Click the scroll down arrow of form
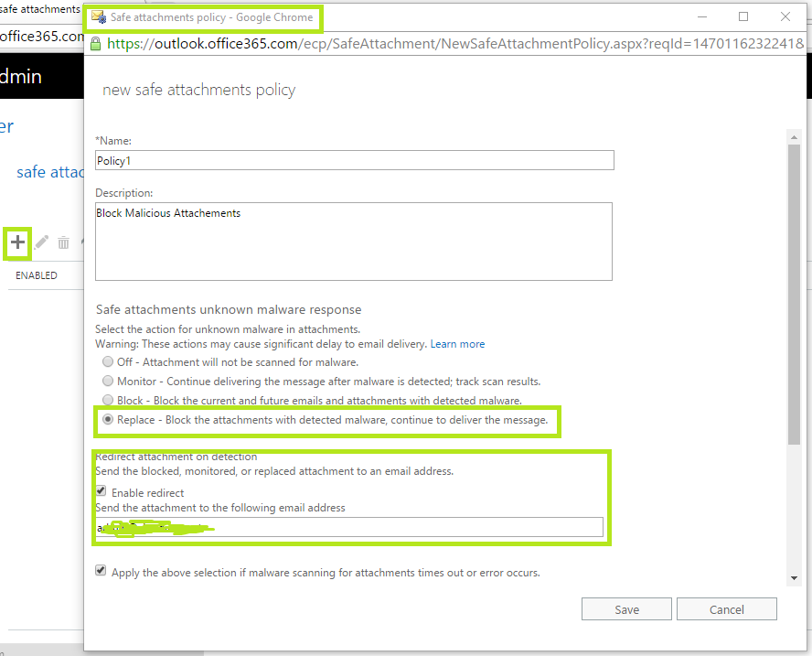The height and width of the screenshot is (656, 812). (794, 578)
